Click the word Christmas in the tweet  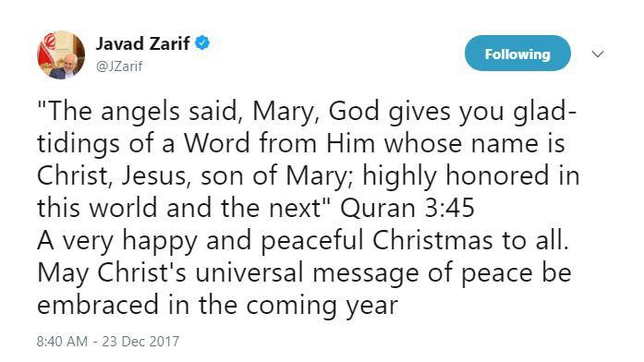[432, 240]
